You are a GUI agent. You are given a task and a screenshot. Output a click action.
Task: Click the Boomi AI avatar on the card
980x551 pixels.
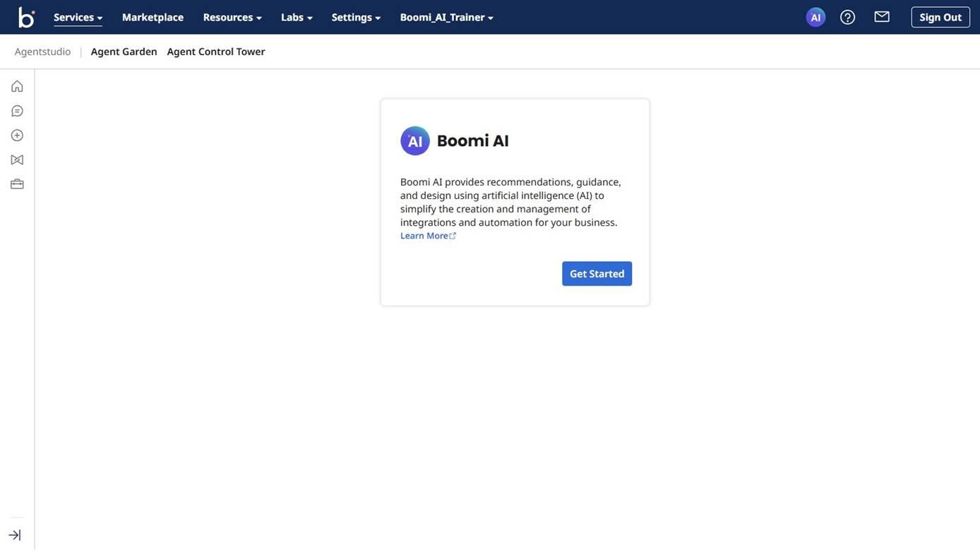[x=415, y=140]
